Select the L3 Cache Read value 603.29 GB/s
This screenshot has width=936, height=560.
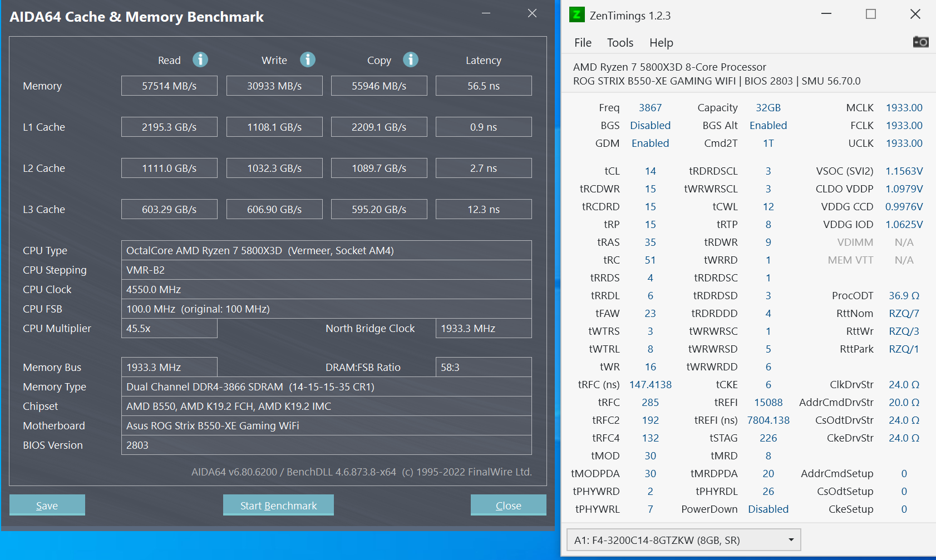169,209
